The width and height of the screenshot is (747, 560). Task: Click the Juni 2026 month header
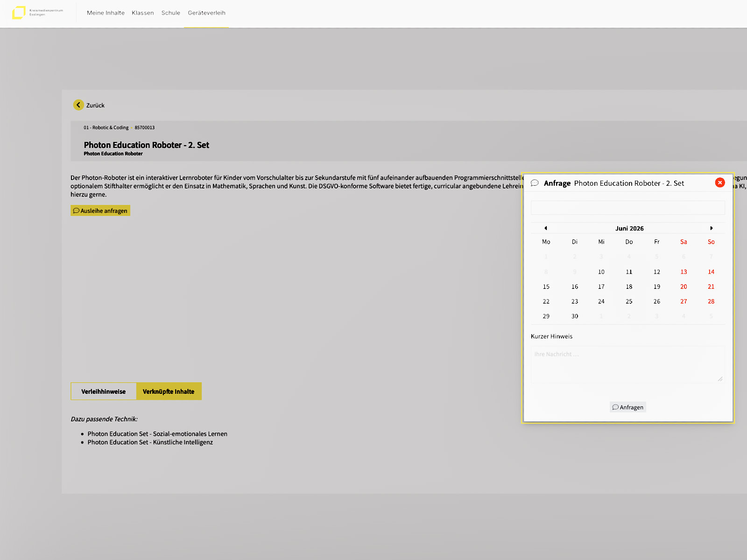629,228
